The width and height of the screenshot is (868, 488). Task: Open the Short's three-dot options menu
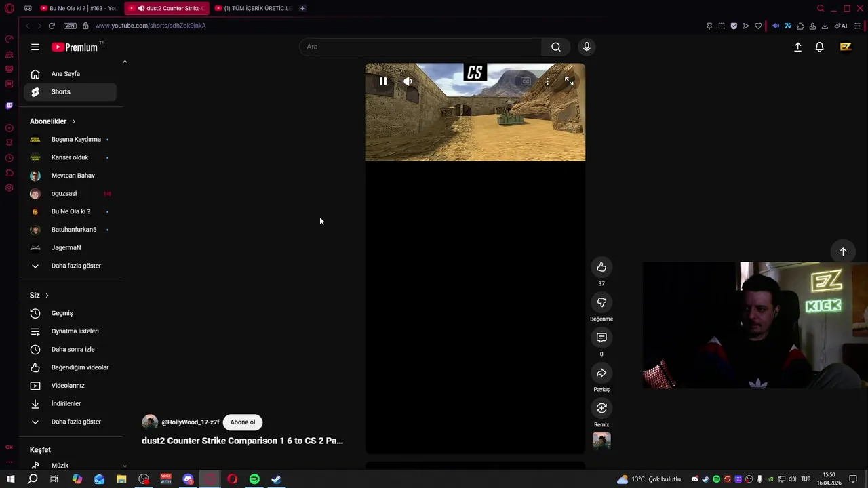[547, 81]
